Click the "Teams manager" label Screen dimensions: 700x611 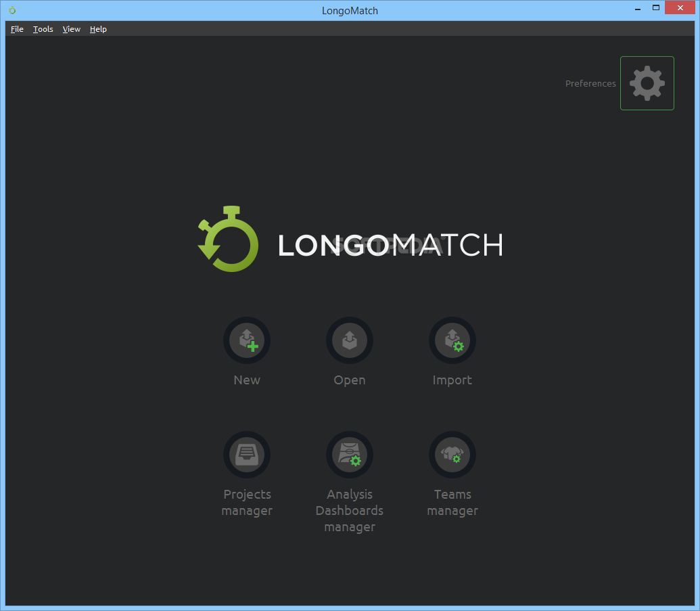click(x=452, y=503)
